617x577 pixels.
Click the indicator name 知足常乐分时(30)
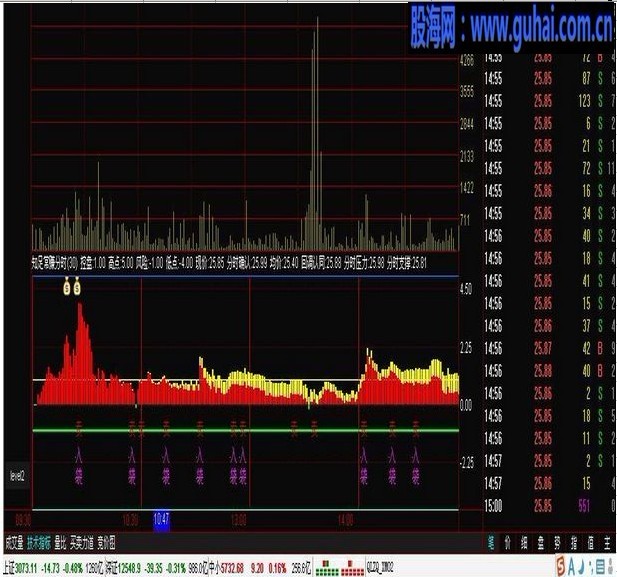[x=55, y=263]
